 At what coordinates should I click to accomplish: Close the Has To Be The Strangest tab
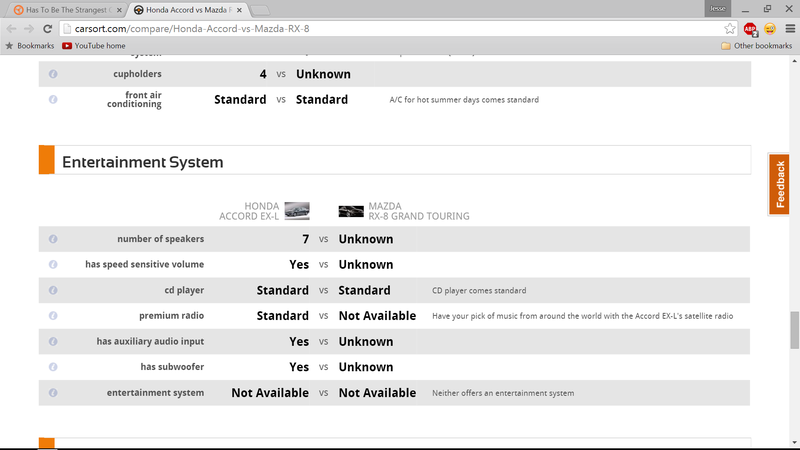119,10
